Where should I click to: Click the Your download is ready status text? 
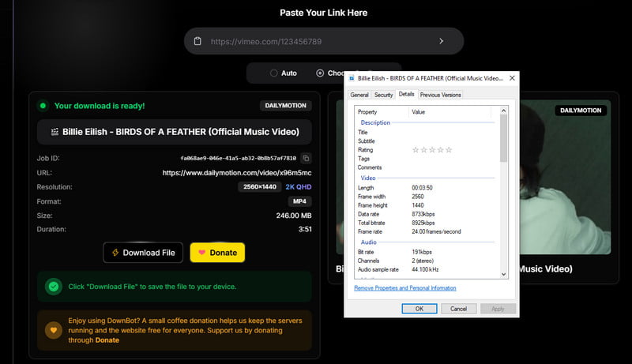click(x=100, y=106)
